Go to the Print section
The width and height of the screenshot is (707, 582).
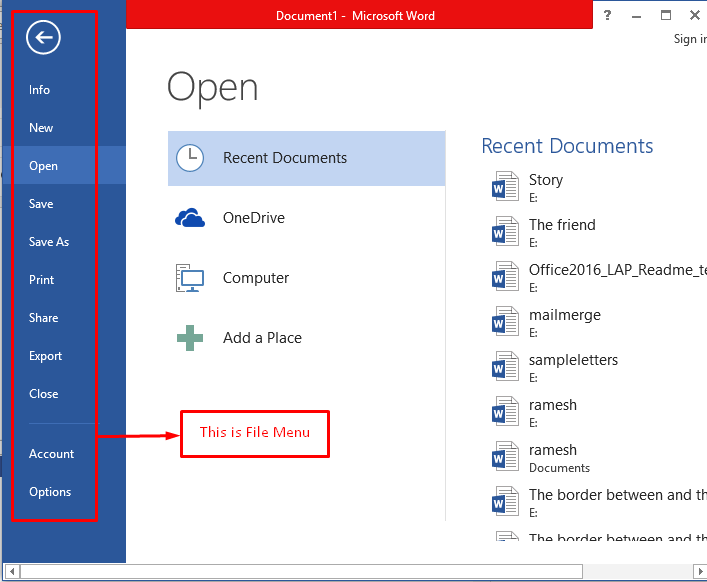pos(41,280)
